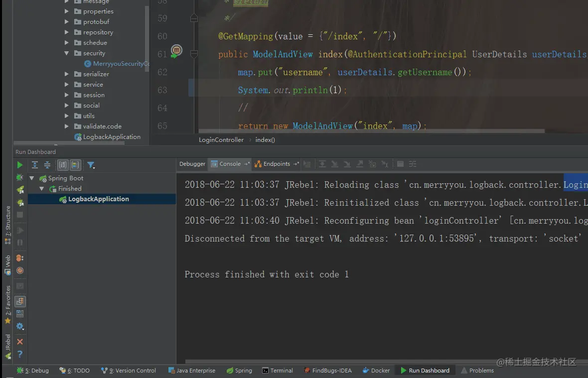
Task: Switch to the Debugger tab
Action: [x=192, y=164]
